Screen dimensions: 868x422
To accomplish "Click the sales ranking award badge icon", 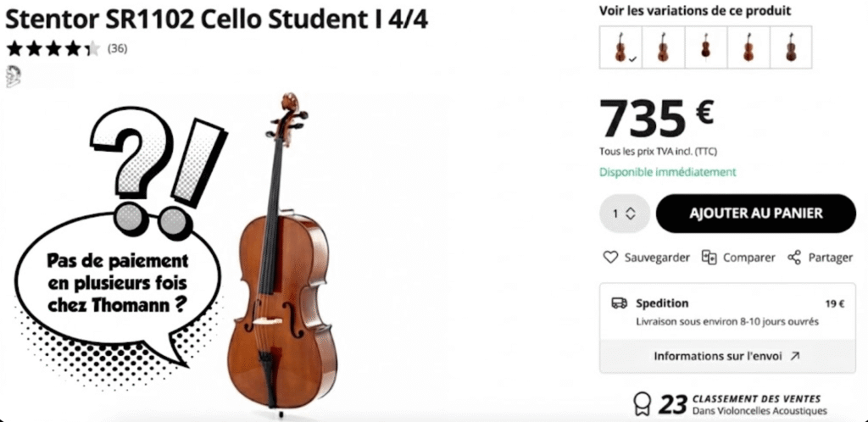I will click(x=643, y=404).
